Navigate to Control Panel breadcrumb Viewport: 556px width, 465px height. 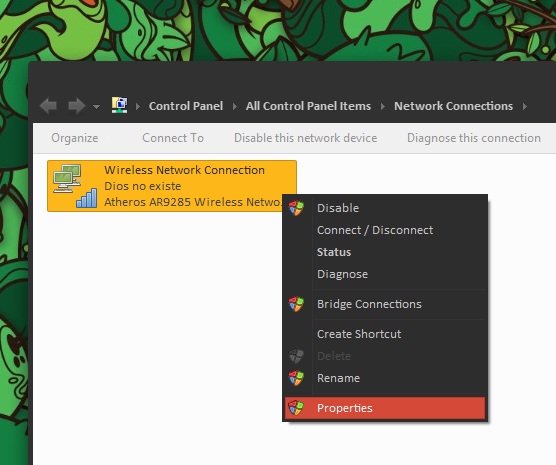(186, 106)
